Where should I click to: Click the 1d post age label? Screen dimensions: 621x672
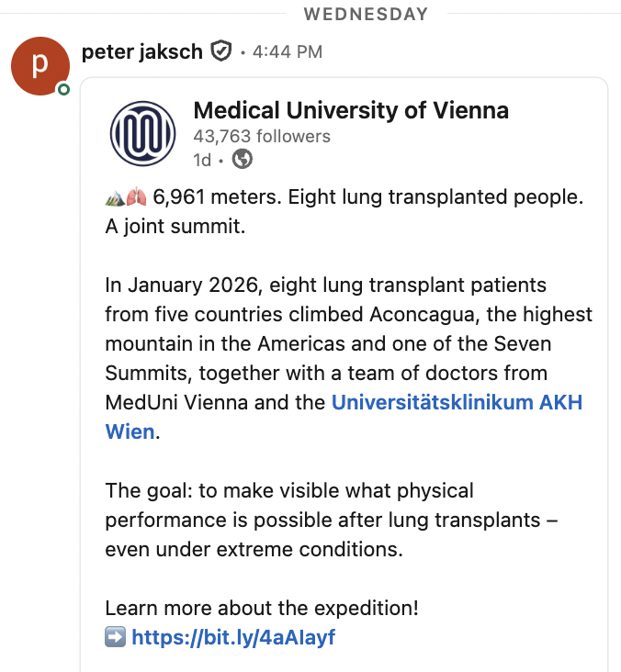tap(201, 160)
